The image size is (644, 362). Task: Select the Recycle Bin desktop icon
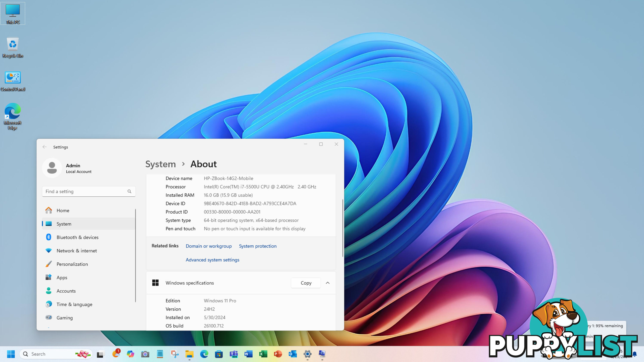tap(13, 47)
